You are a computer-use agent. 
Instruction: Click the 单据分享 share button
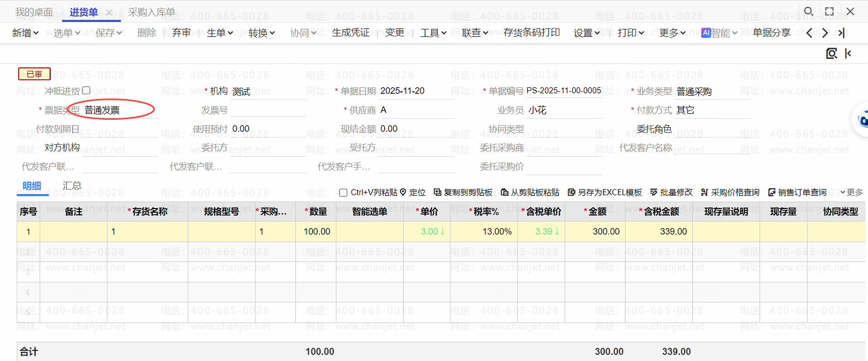click(771, 33)
